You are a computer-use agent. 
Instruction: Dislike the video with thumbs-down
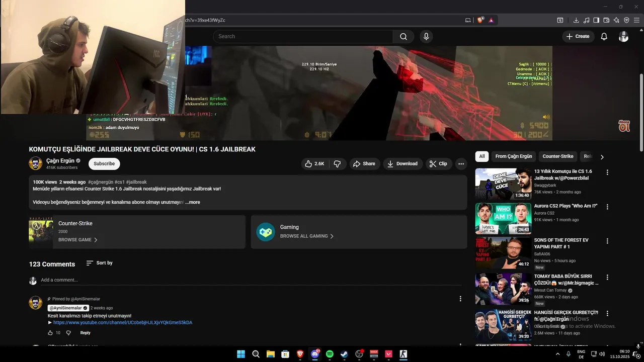pos(337,163)
